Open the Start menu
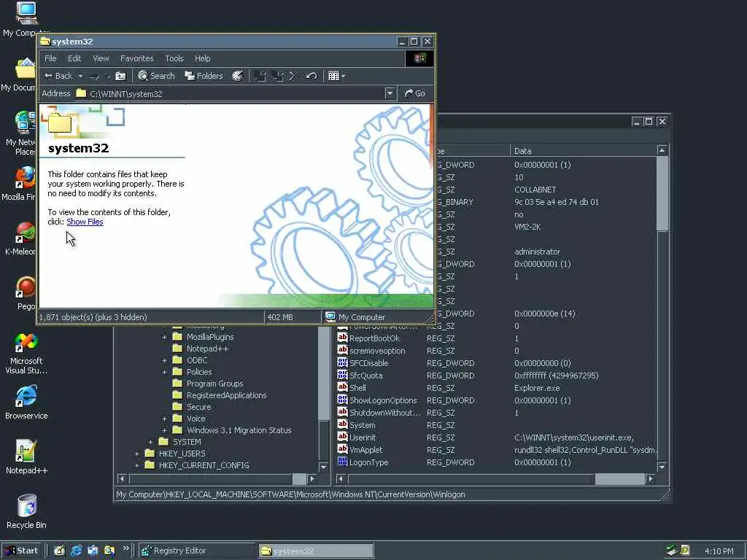747x560 pixels. 22,551
